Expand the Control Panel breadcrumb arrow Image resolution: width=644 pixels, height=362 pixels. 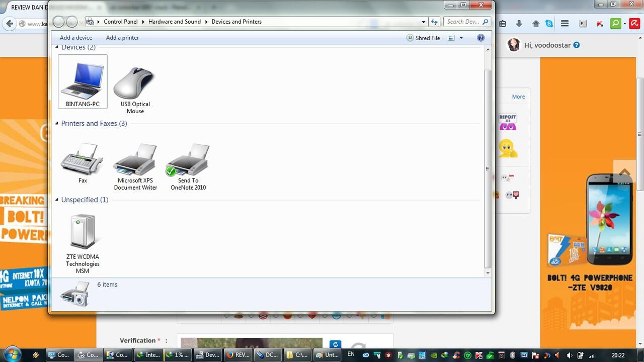point(143,22)
